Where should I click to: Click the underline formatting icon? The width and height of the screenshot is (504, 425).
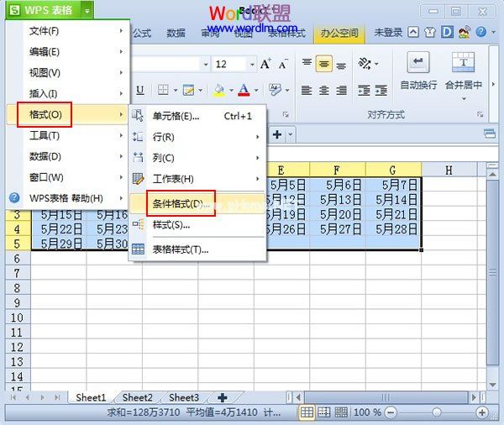point(140,90)
